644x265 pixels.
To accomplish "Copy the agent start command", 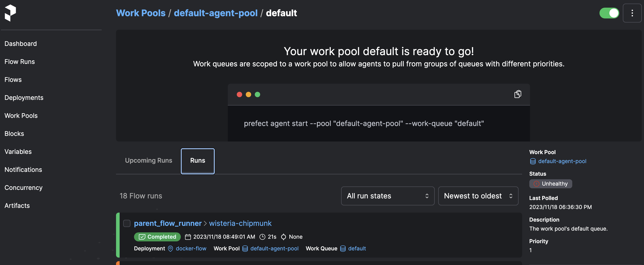I will coord(517,94).
